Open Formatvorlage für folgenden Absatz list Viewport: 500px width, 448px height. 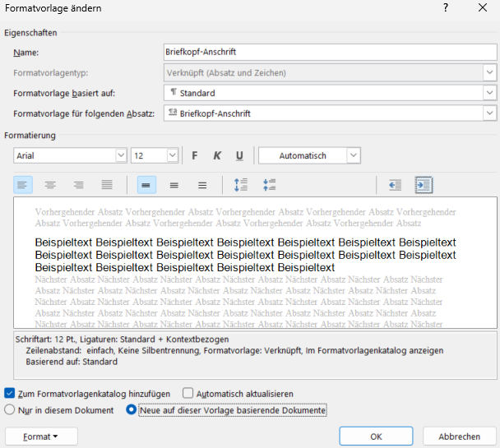point(489,113)
